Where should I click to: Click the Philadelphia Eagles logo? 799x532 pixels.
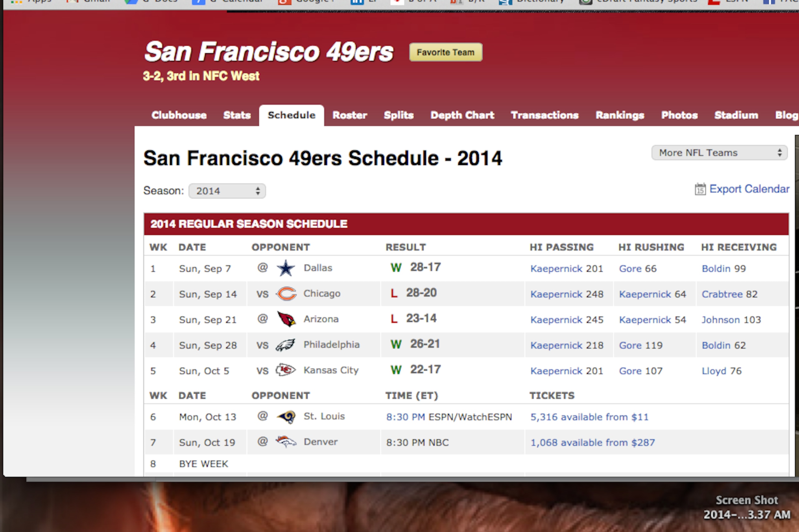(285, 345)
